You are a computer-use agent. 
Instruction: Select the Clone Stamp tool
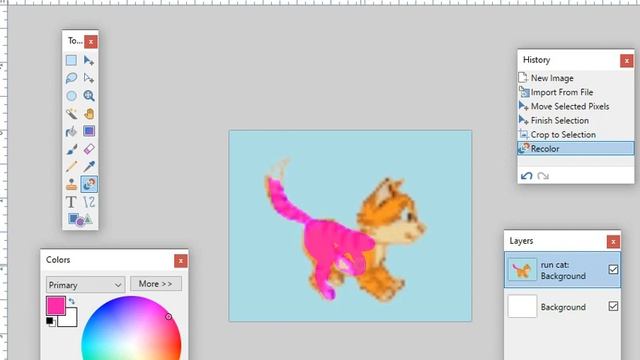click(x=71, y=184)
